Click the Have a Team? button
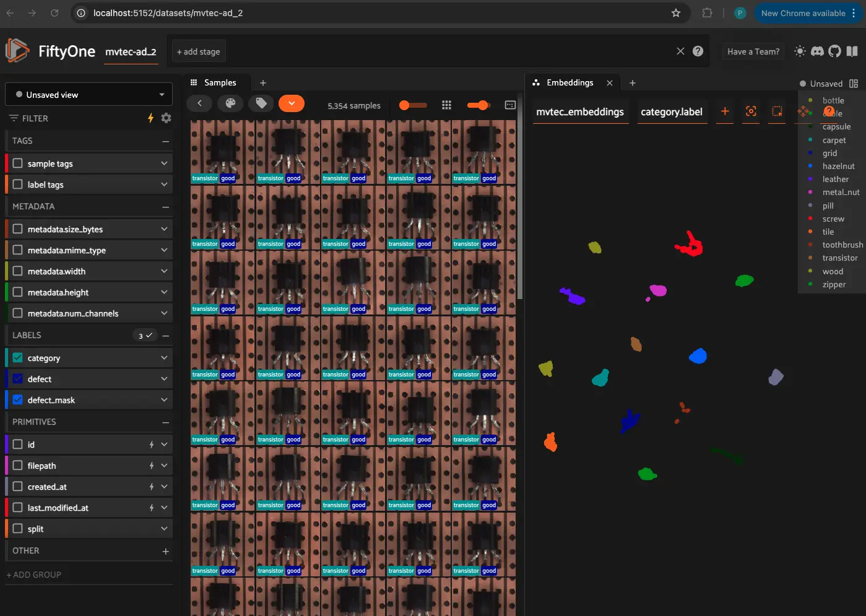Viewport: 866px width, 616px height. [753, 52]
